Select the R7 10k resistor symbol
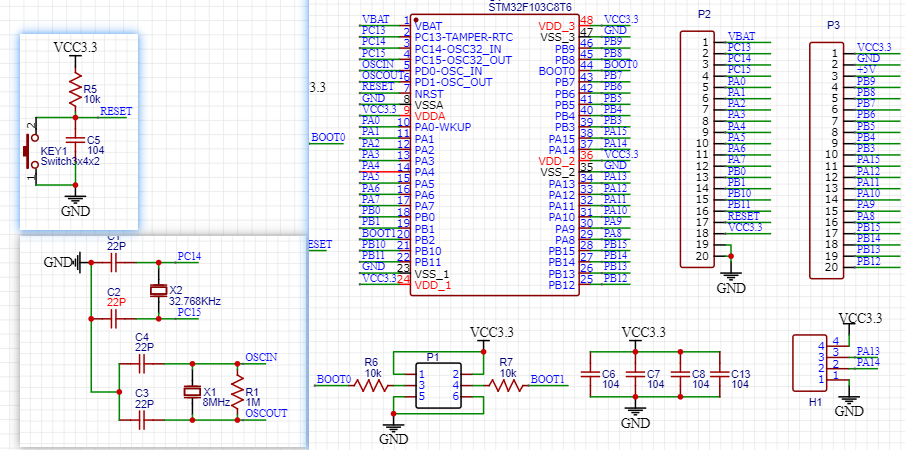The width and height of the screenshot is (905, 450). pos(506,386)
